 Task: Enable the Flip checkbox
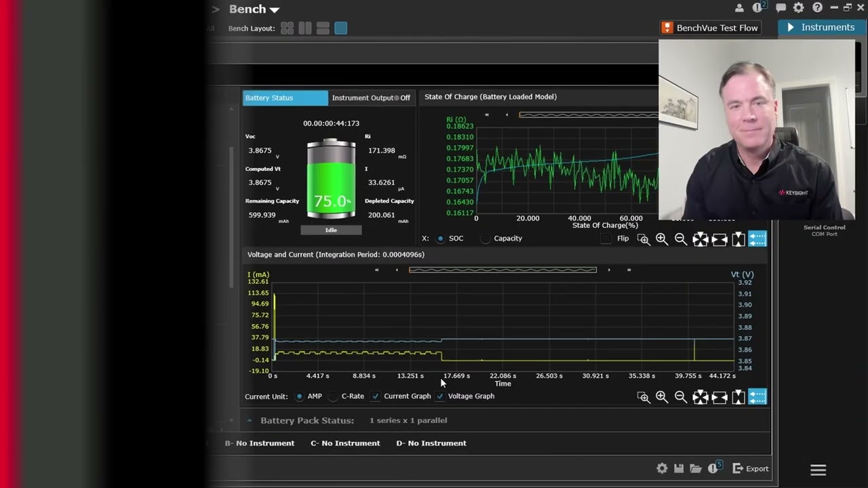coord(606,239)
